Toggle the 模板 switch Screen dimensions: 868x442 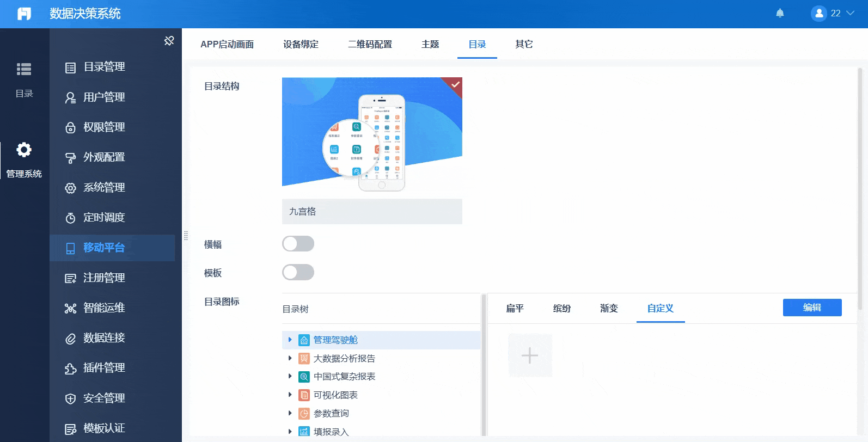(298, 272)
